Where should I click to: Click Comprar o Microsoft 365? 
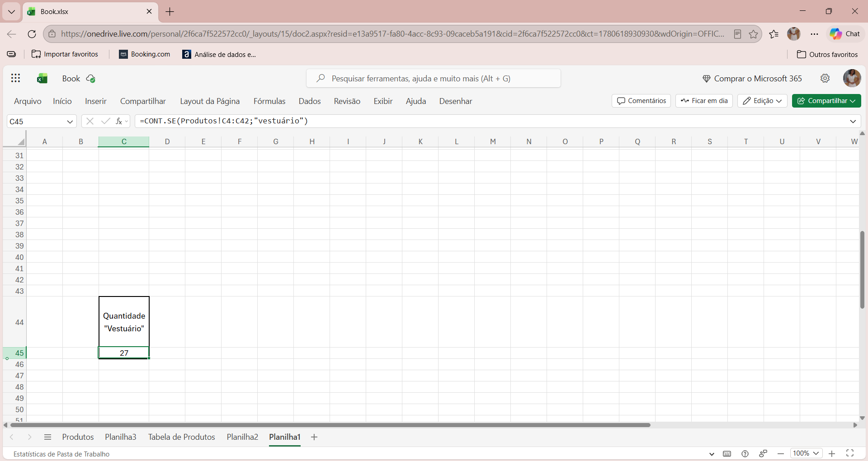tap(752, 79)
